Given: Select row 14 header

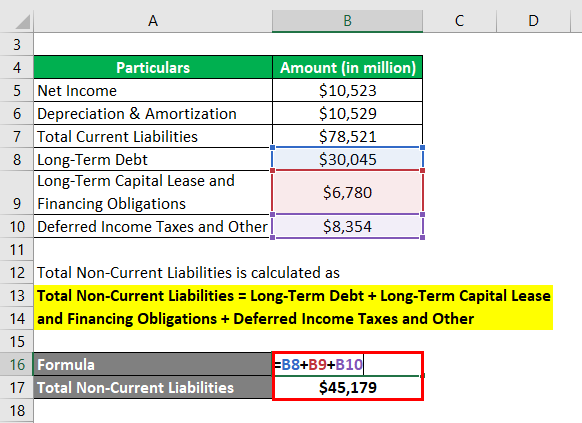Looking at the screenshot, I should point(17,318).
